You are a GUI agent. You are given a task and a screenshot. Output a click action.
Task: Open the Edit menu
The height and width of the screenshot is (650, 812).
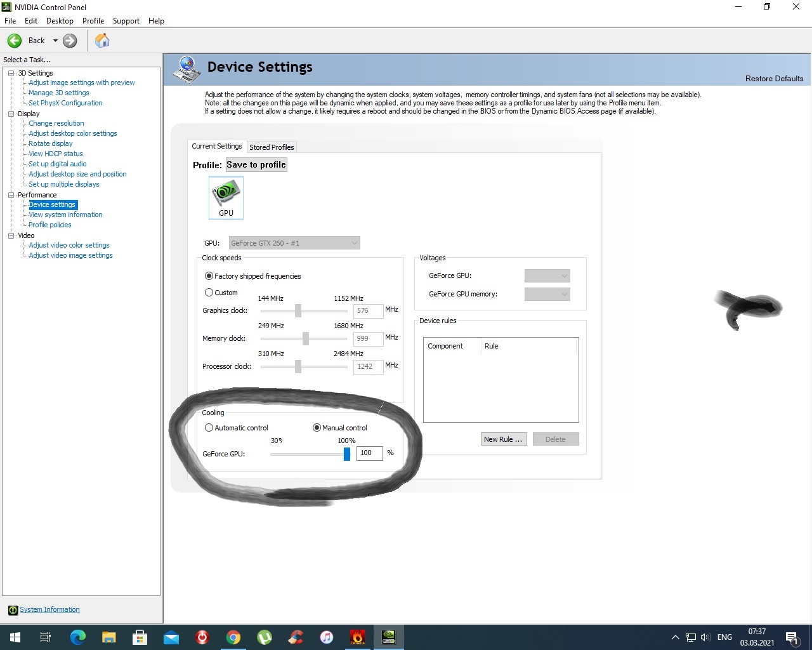coord(31,21)
